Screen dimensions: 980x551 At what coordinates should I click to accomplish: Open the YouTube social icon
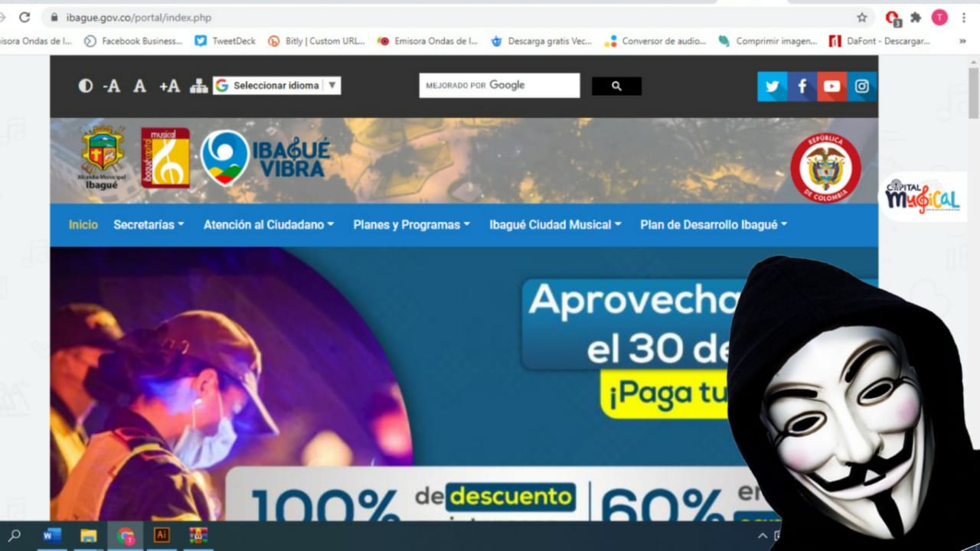tap(831, 86)
